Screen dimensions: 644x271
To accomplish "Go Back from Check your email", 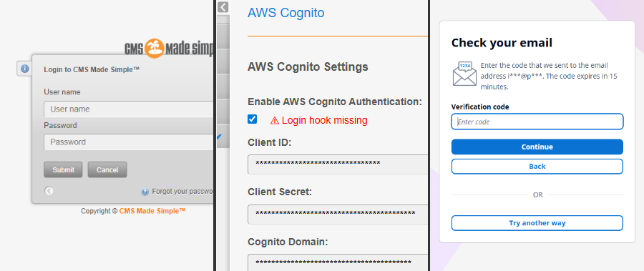I will point(537,167).
